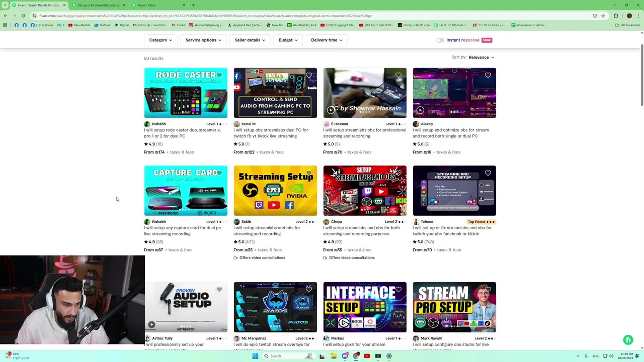The image size is (644, 362).
Task: Save the Rode Caster gig to favorites
Action: pyautogui.click(x=219, y=75)
